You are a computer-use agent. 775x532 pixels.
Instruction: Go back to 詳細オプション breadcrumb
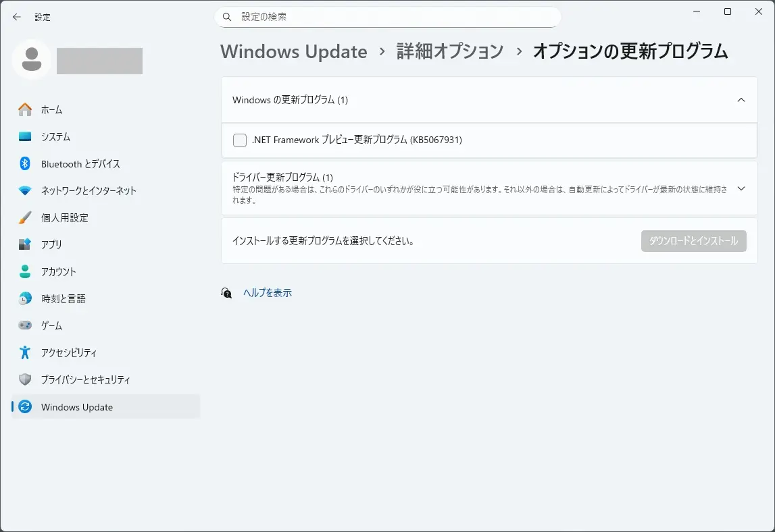(450, 51)
